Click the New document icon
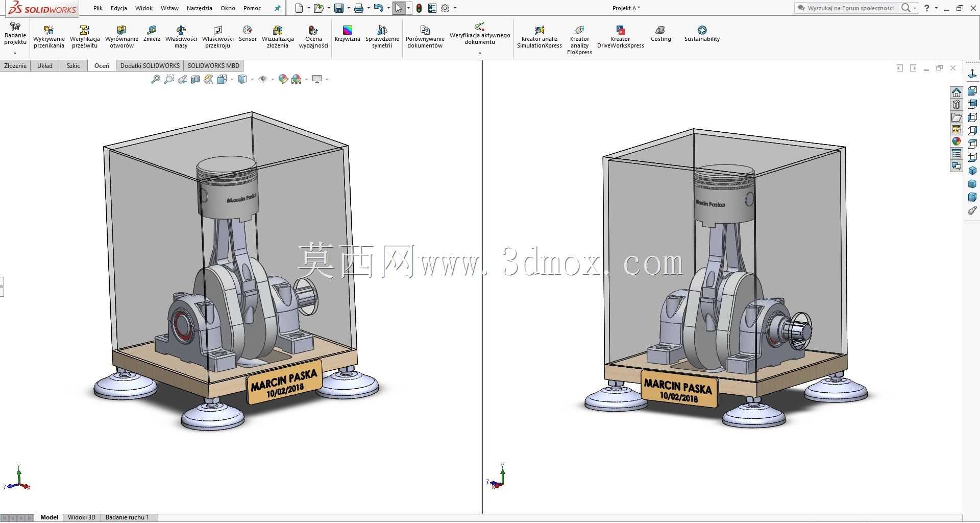Viewport: 980px width, 523px height. (300, 8)
